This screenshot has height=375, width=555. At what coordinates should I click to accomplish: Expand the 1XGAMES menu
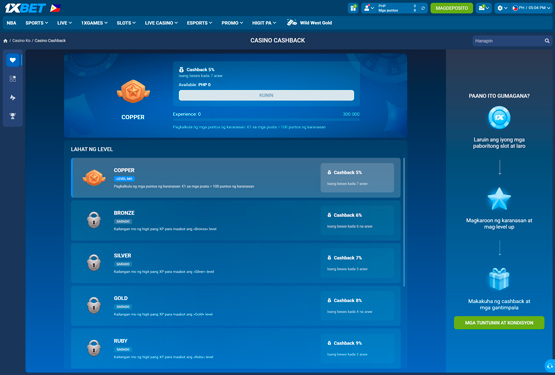tap(94, 23)
